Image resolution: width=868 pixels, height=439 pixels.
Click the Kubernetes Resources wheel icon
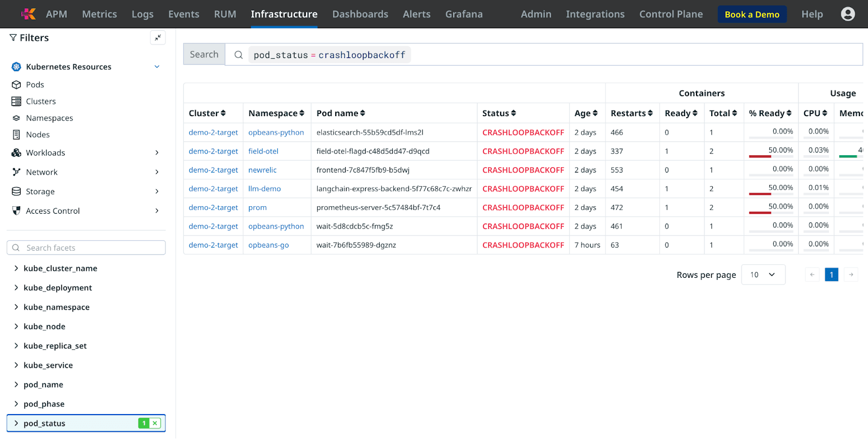[x=16, y=67]
